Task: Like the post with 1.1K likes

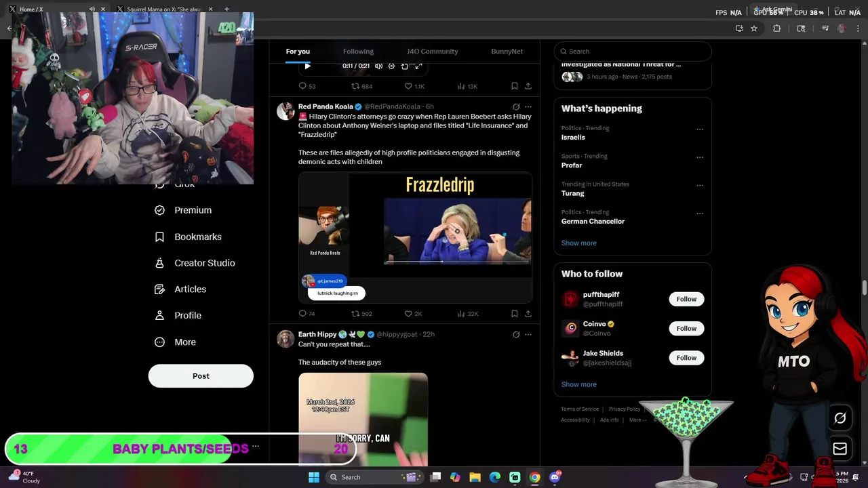Action: [414, 86]
